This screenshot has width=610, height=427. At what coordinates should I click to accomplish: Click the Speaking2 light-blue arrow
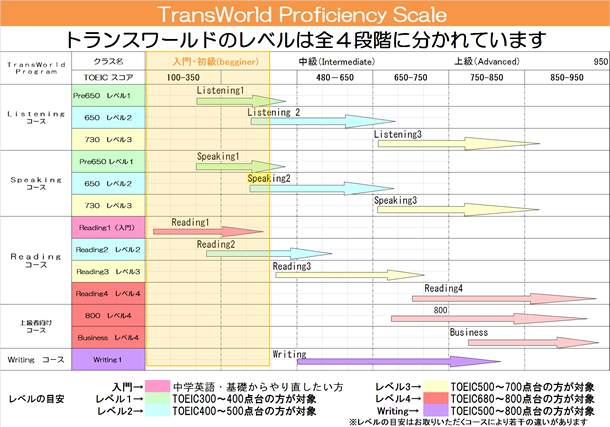point(321,189)
